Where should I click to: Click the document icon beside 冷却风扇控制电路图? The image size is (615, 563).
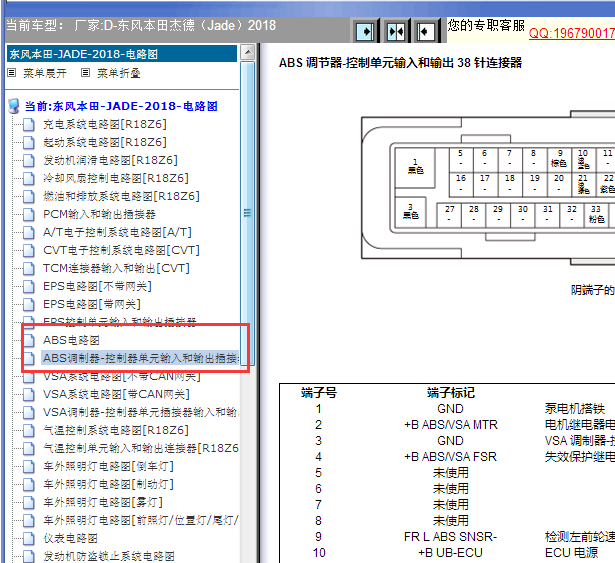pos(29,179)
